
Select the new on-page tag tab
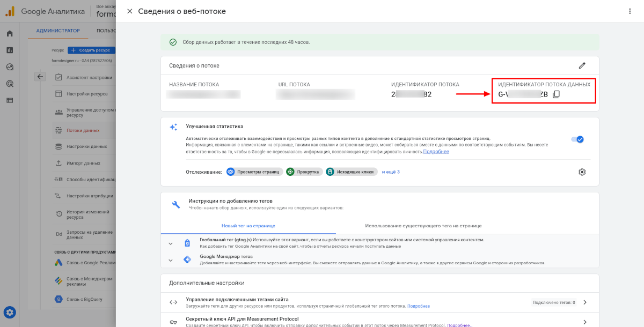248,226
